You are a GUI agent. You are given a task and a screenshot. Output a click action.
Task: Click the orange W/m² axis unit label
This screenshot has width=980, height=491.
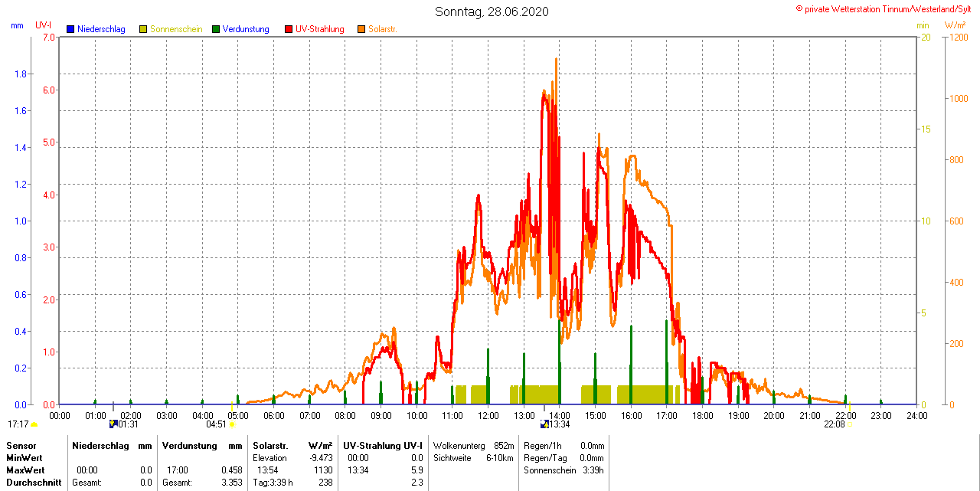(x=955, y=25)
